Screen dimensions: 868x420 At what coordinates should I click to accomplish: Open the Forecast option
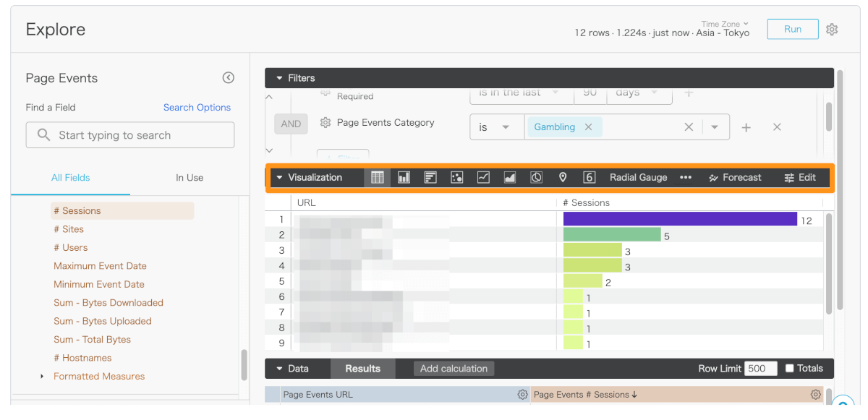735,178
